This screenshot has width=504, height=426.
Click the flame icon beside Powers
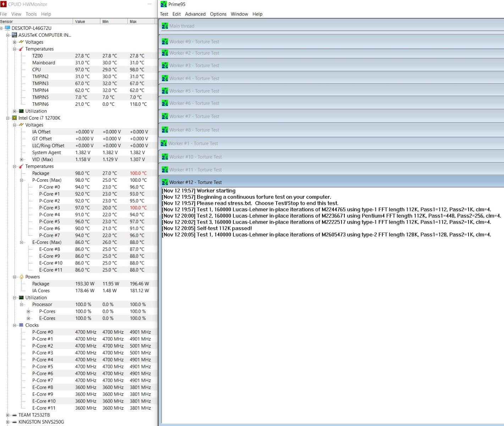21,277
